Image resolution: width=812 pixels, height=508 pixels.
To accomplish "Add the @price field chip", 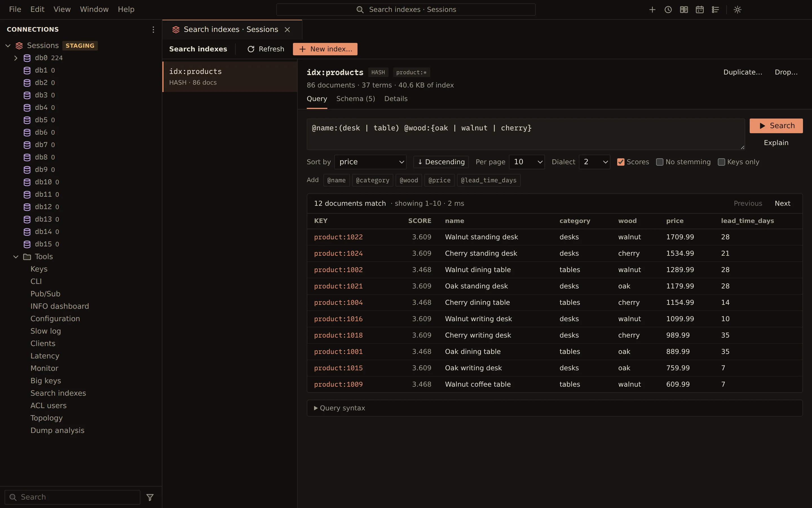I will click(439, 180).
